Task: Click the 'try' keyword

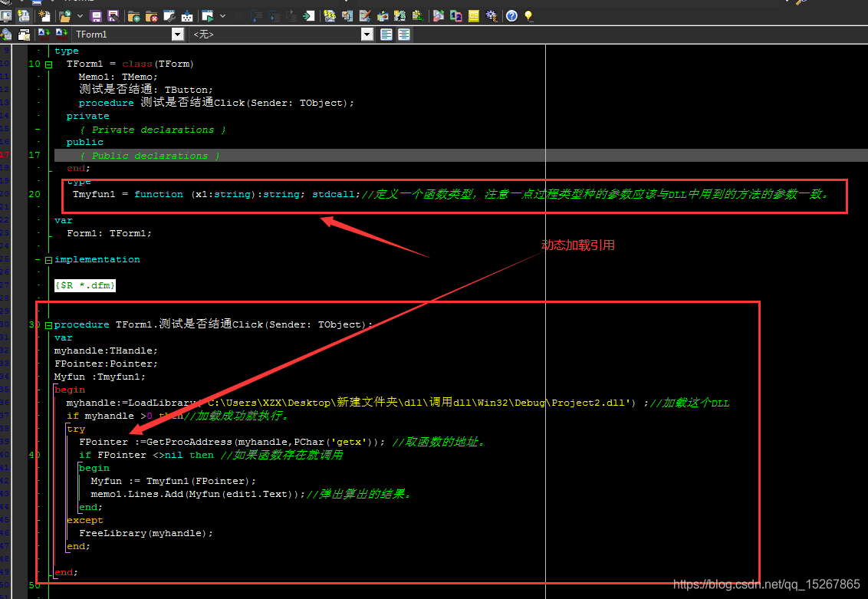Action: tap(76, 429)
